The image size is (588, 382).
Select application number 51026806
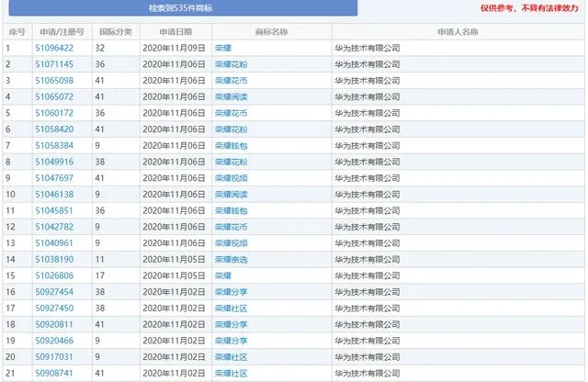coord(53,275)
